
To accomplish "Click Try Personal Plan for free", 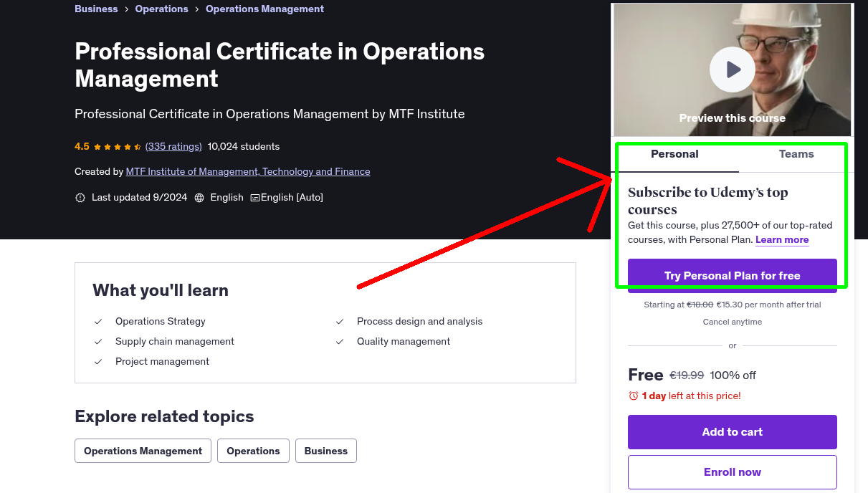I will coord(733,276).
